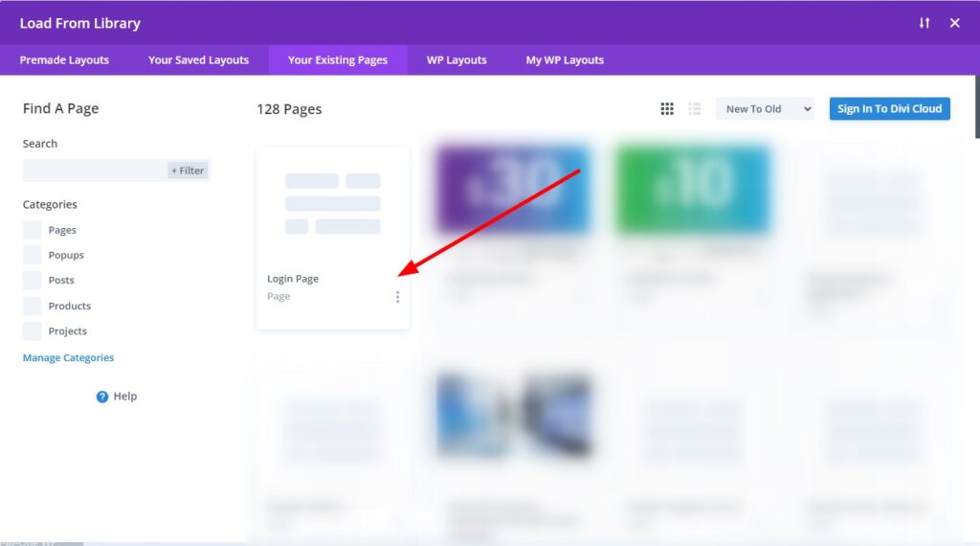Enable the Posts category filter
The height and width of the screenshot is (546, 980).
point(33,281)
